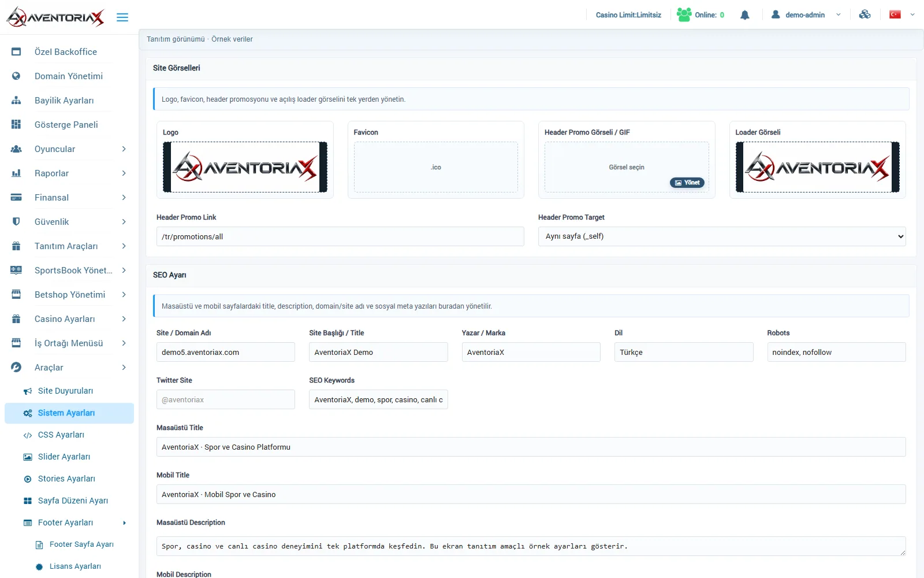Click the Yönet button on Header Promo
Image resolution: width=924 pixels, height=578 pixels.
687,183
